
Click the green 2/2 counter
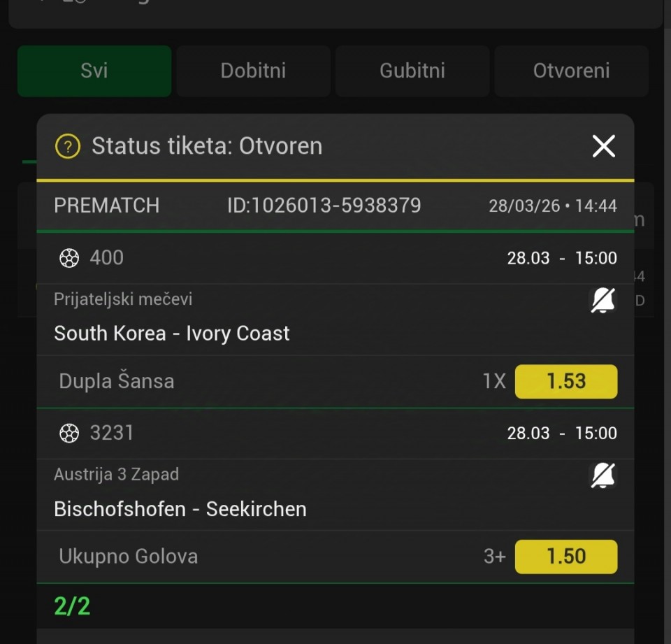click(x=72, y=606)
